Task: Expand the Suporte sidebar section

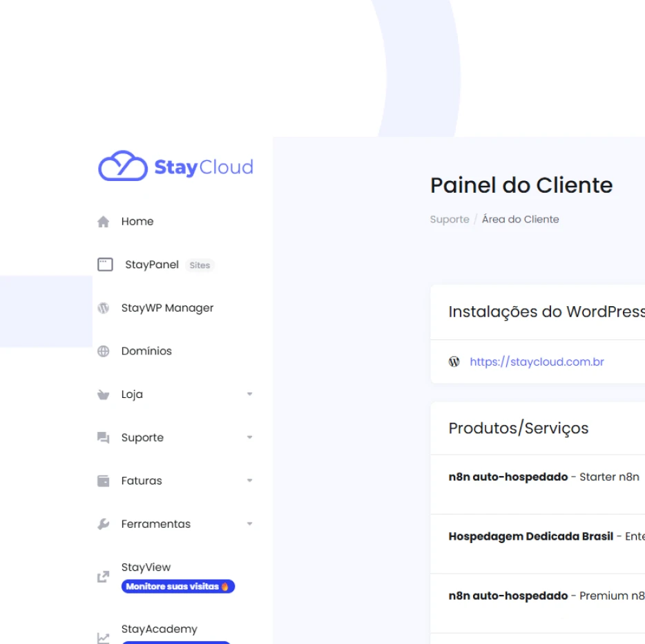Action: 250,437
